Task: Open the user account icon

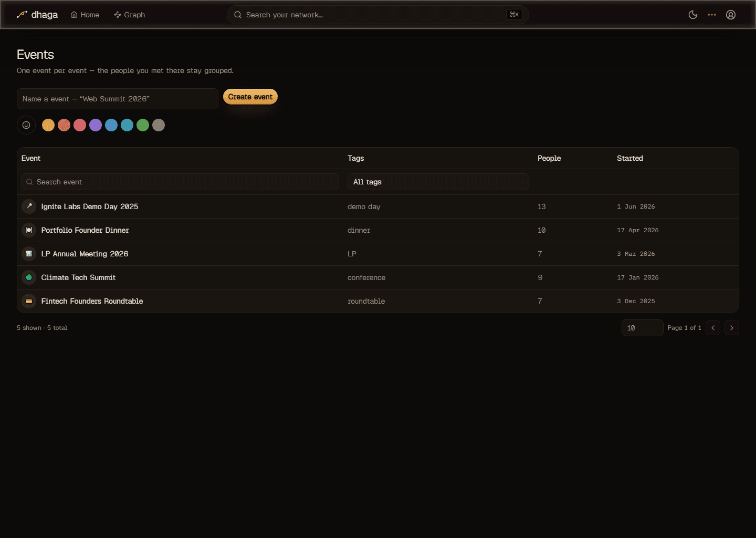Action: pyautogui.click(x=731, y=15)
